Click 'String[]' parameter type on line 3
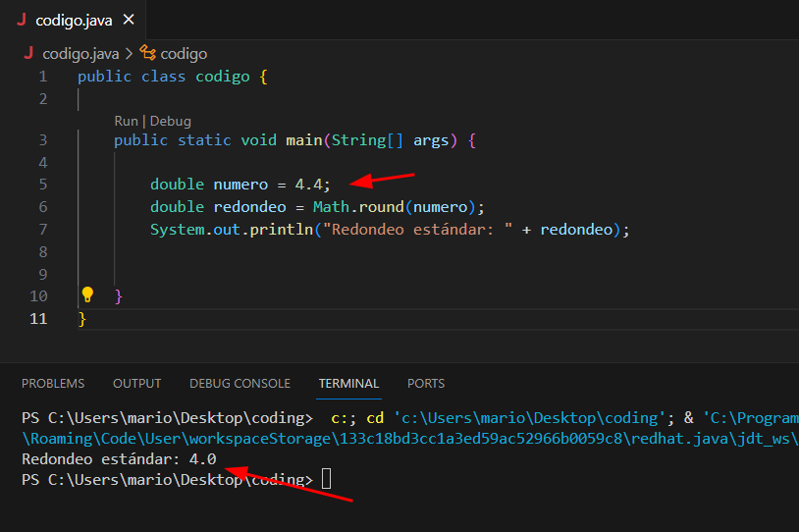The height and width of the screenshot is (532, 799). pyautogui.click(x=367, y=140)
